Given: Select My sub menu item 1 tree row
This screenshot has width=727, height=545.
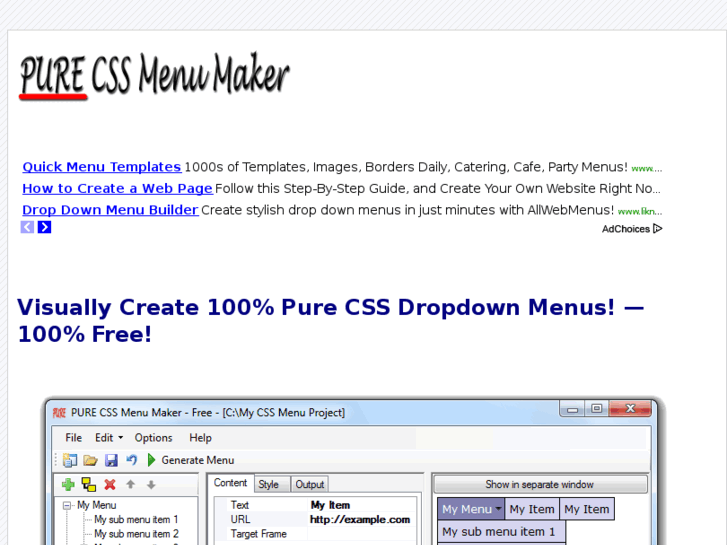Looking at the screenshot, I should point(136,519).
